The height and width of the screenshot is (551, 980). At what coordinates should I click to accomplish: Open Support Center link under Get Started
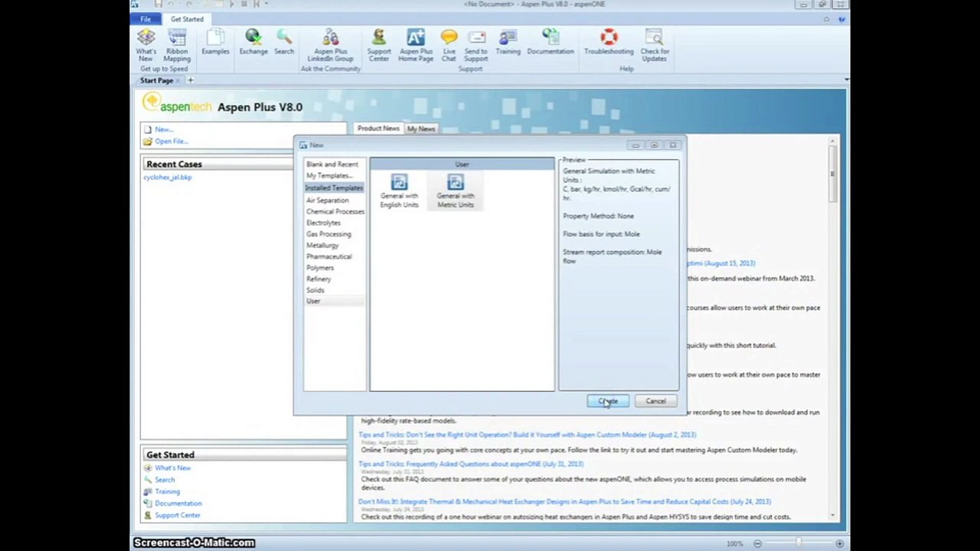tap(178, 516)
